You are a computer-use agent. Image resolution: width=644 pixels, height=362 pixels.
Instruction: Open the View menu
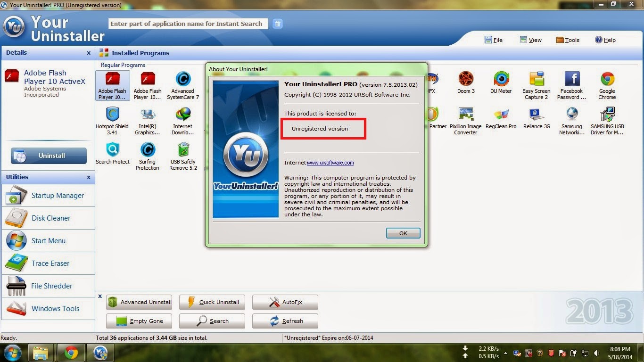click(x=531, y=40)
